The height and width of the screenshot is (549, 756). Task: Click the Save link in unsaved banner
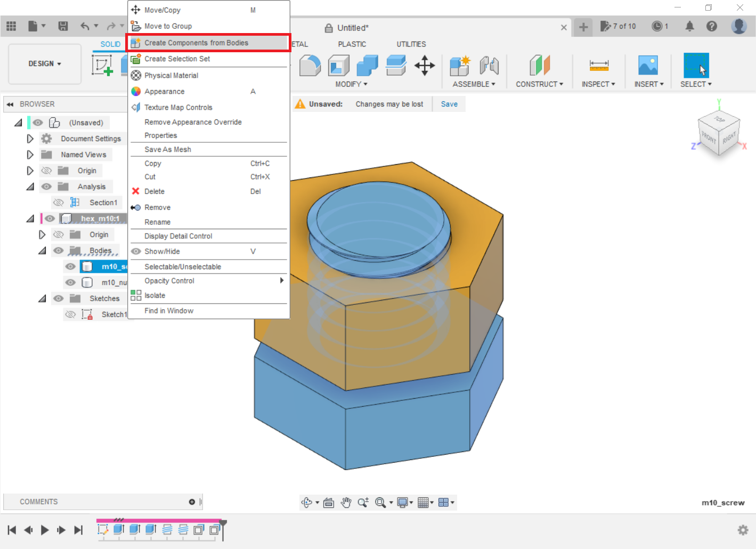(x=449, y=104)
